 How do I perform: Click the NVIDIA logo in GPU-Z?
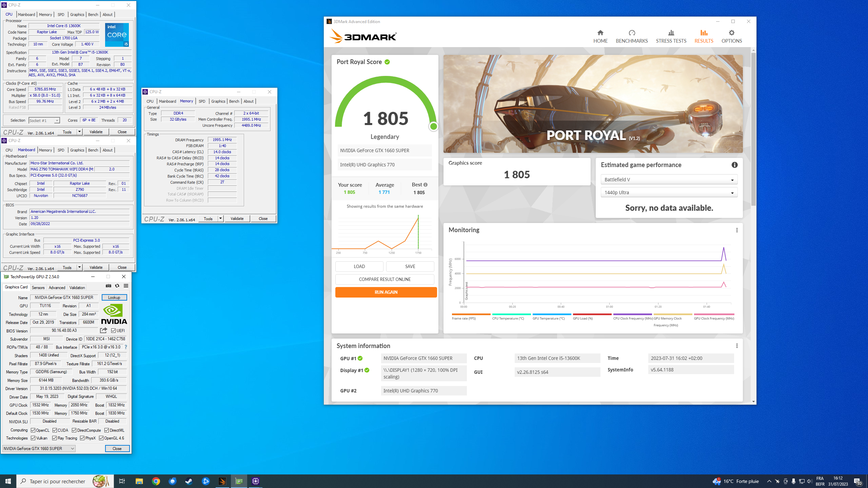(x=114, y=314)
